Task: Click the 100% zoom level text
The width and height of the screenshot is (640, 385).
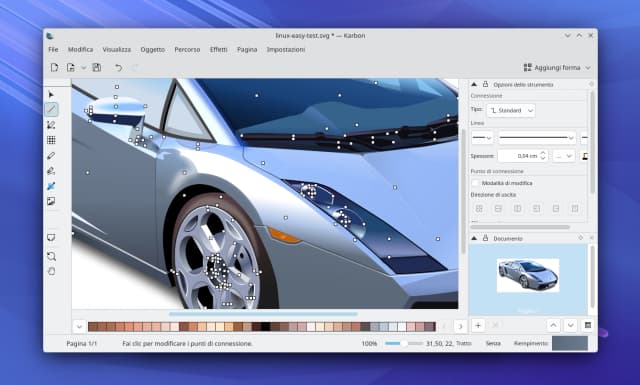Action: (x=369, y=344)
